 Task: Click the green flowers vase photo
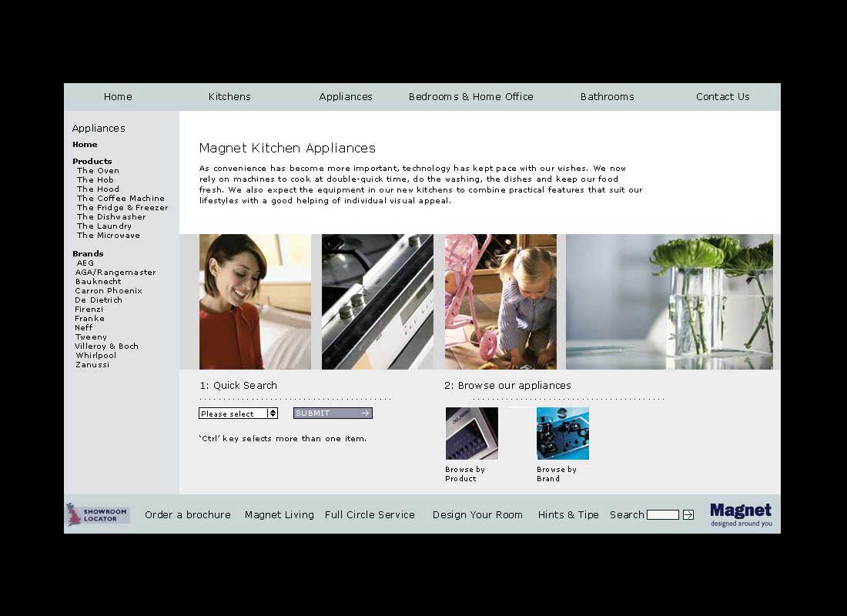(x=669, y=302)
